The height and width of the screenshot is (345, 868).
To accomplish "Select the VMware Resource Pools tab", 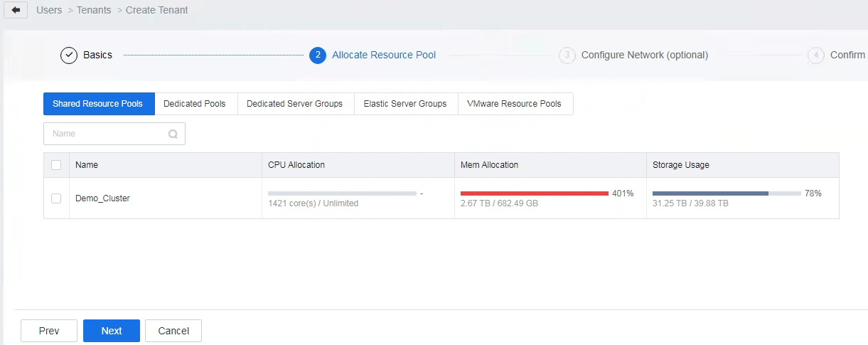I will point(514,104).
